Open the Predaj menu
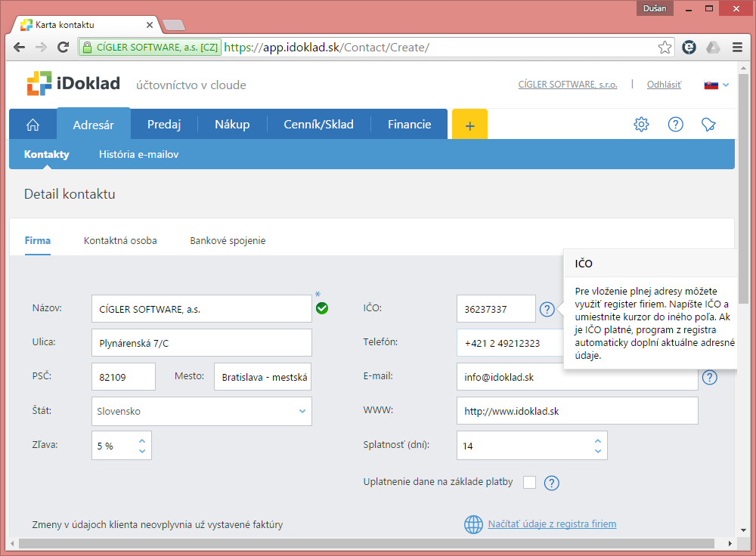This screenshot has width=756, height=556. 164,125
